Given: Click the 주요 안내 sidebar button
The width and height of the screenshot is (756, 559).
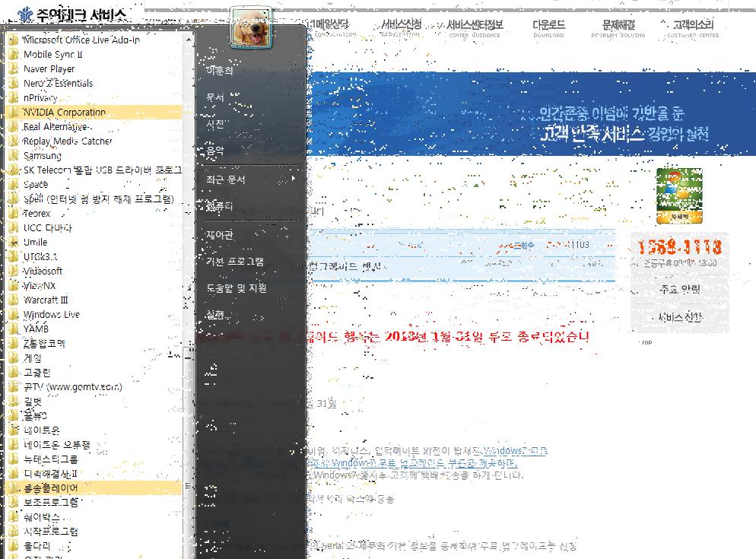Looking at the screenshot, I should pos(680,290).
